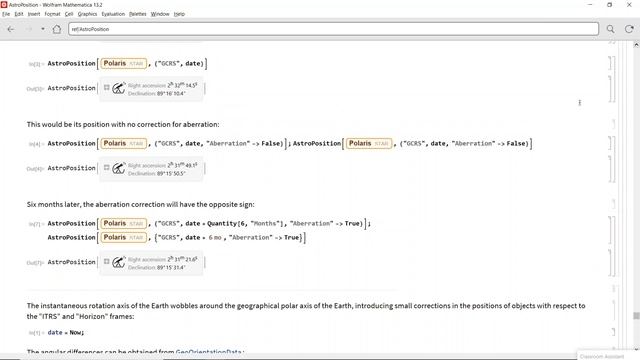Expand the Out[4] AstroPosition summary box
Viewport: 640px width, 360px height.
(x=107, y=167)
